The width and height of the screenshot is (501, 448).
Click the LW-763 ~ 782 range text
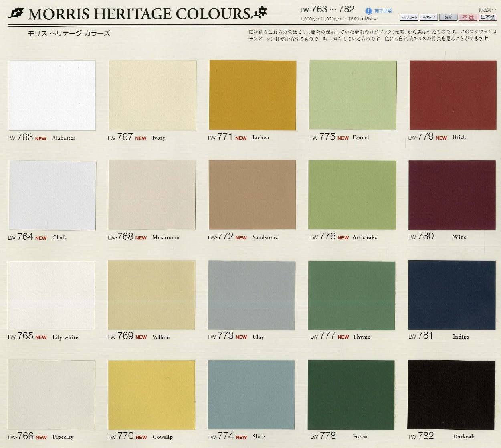327,9
